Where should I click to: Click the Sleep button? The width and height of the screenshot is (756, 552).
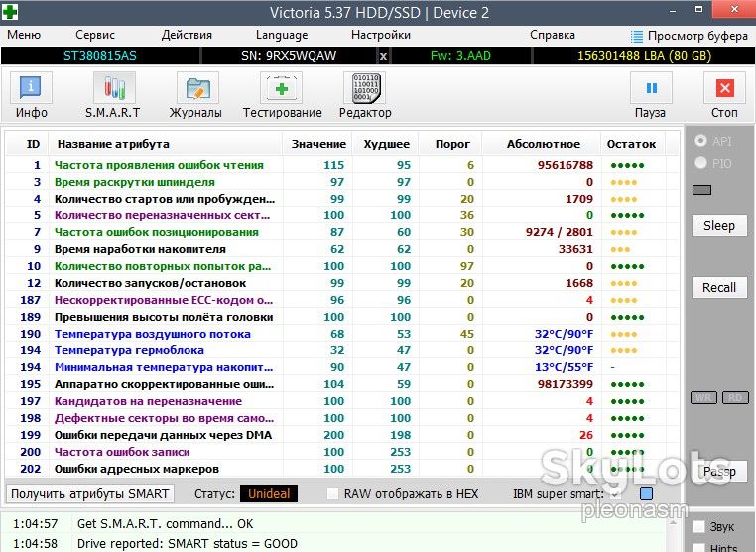pos(719,225)
